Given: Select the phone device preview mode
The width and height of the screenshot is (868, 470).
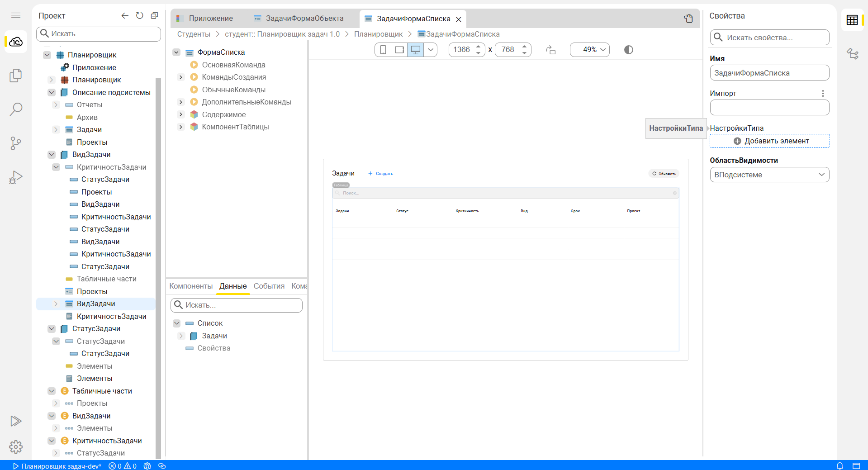Looking at the screenshot, I should [383, 50].
